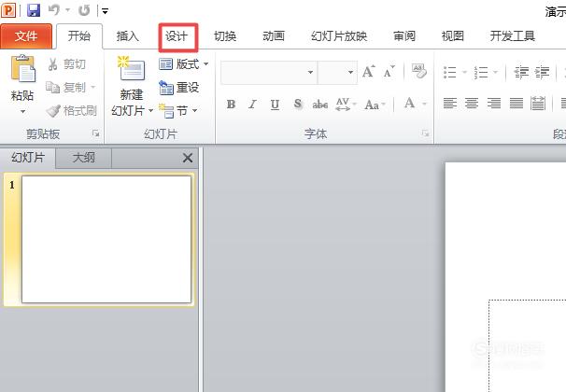Click the dotted placeholder on the slide
566x392 pixels.
(x=528, y=345)
